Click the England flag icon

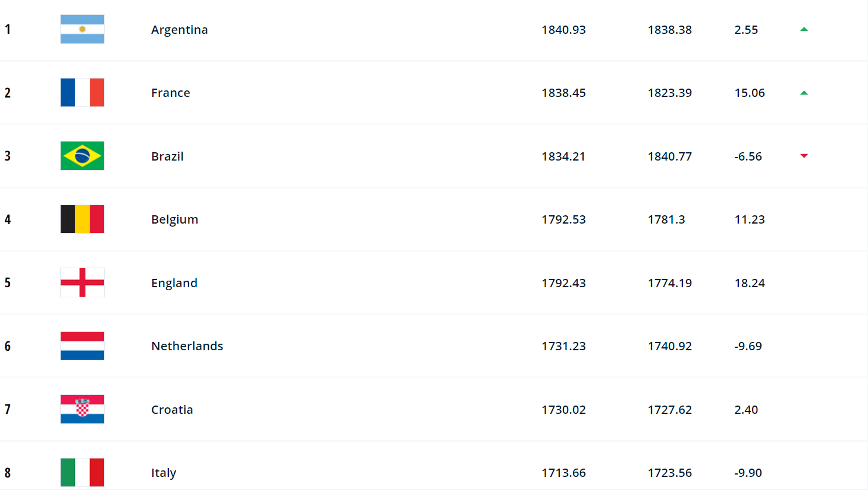pos(82,282)
